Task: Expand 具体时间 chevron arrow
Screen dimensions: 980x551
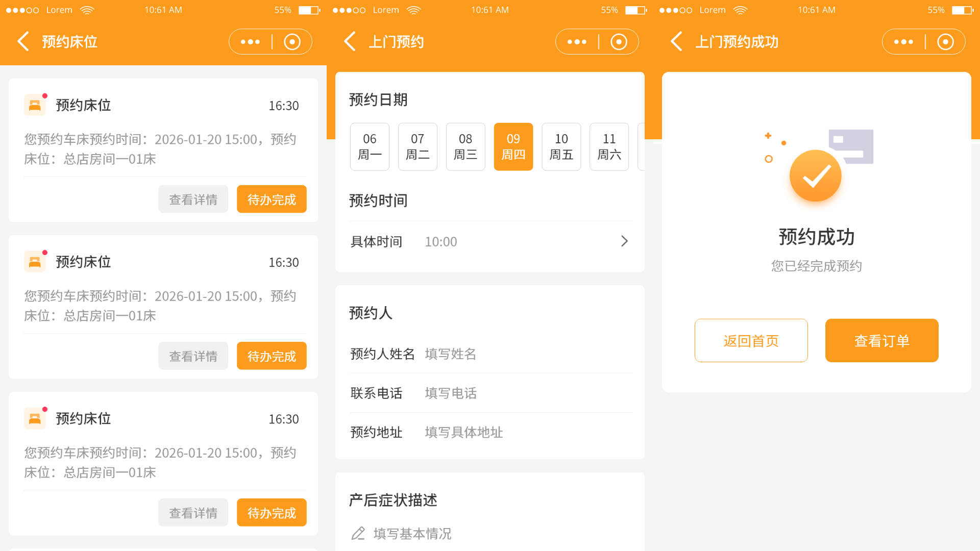Action: point(624,241)
